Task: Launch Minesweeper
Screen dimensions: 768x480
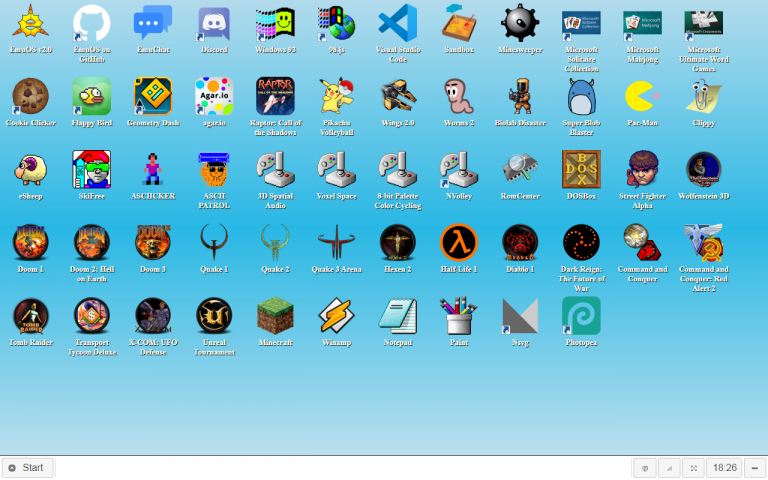Action: click(520, 23)
